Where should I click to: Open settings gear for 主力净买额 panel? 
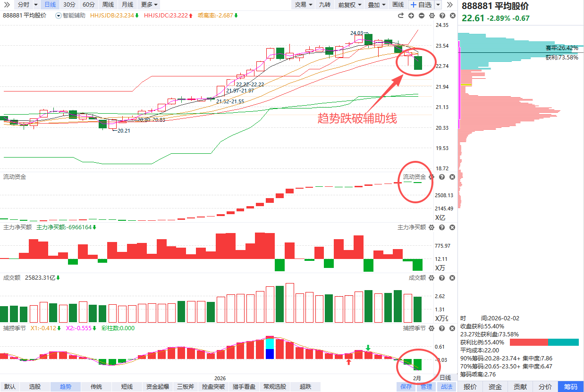point(432,227)
